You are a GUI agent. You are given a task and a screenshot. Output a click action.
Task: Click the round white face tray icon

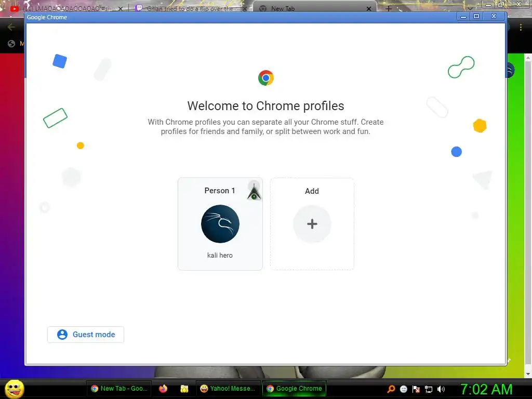tap(403, 389)
